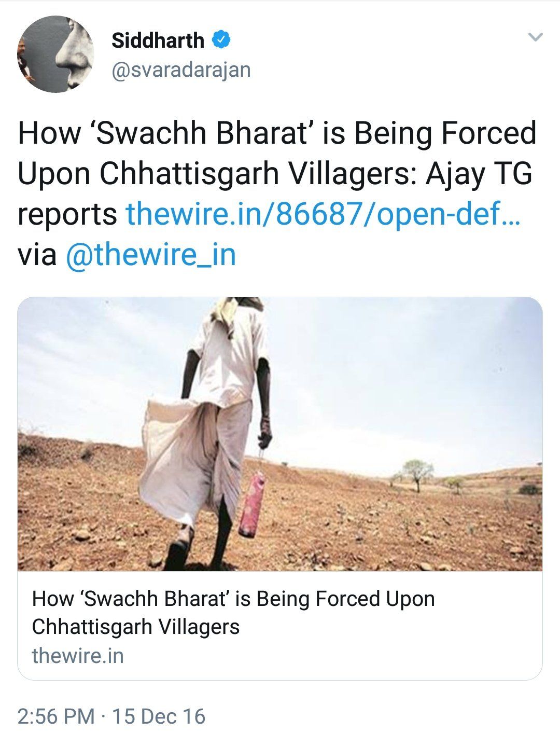Image resolution: width=560 pixels, height=747 pixels.
Task: Click the 15 Dec 16 date
Action: point(159,716)
